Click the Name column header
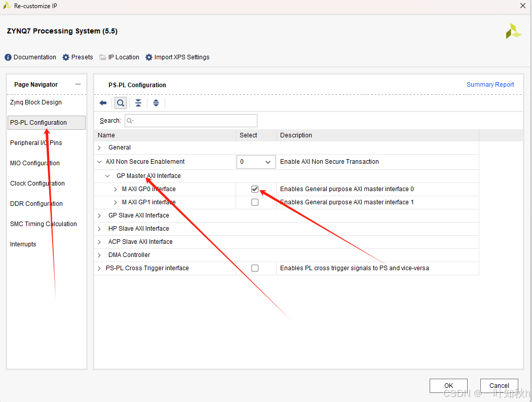Screen dimensions: 532x402 pos(165,135)
